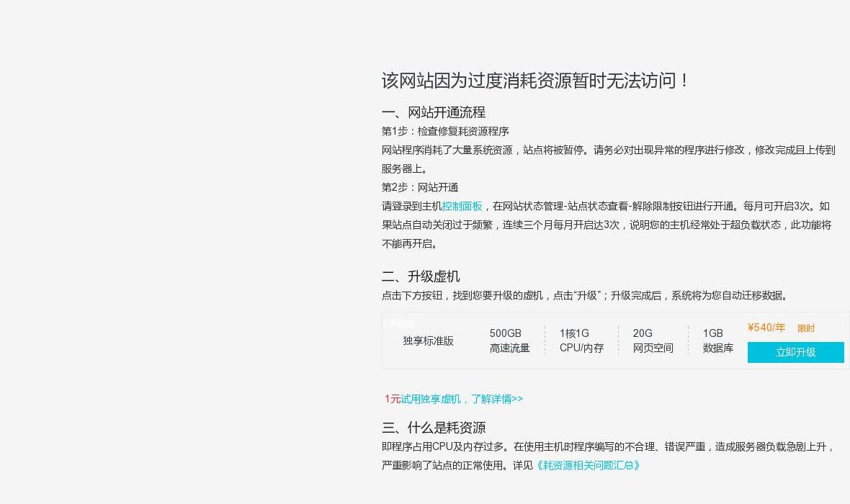Viewport: 850px width, 504px height.
Task: Select the heading 一、网站开通流程
Action: tap(434, 112)
